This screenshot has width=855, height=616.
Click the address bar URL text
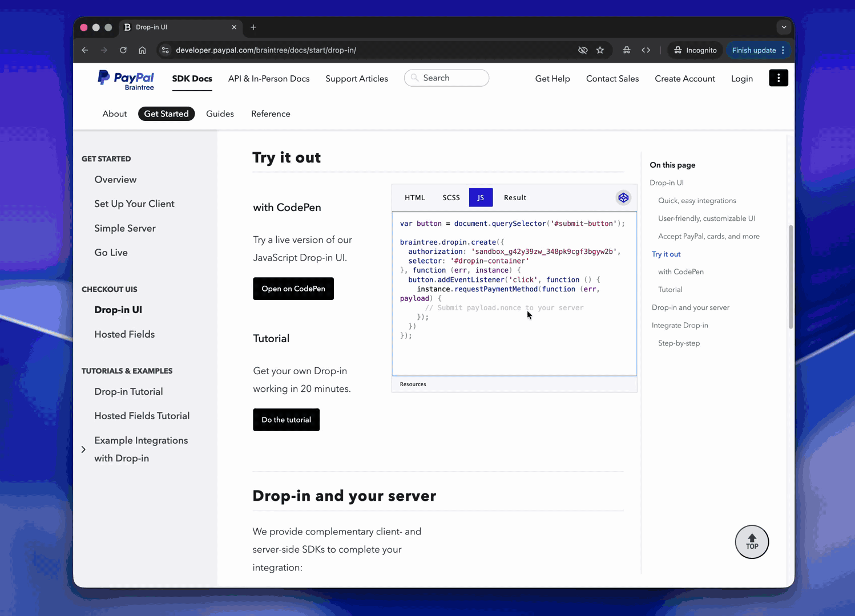(x=266, y=50)
